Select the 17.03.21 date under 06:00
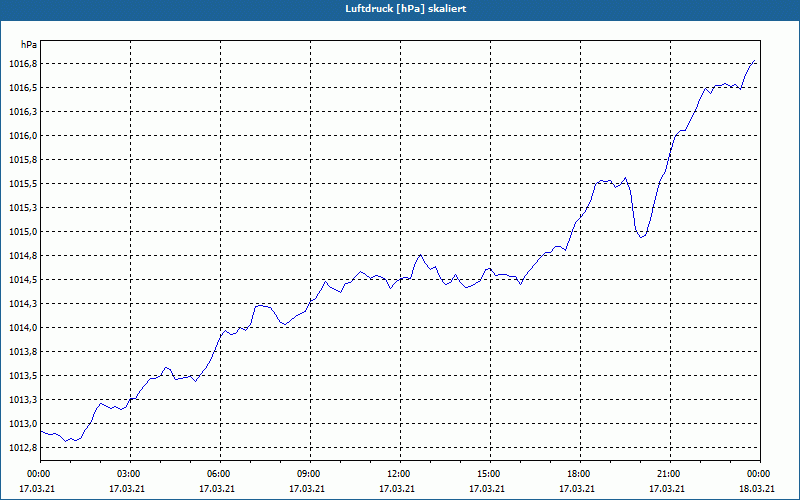This screenshot has height=500, width=800. 217,489
